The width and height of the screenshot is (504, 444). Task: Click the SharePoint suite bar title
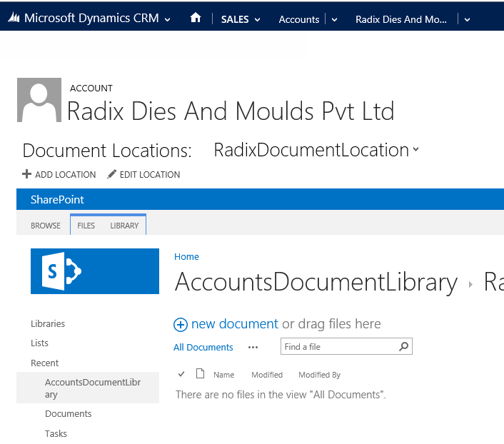click(x=57, y=199)
